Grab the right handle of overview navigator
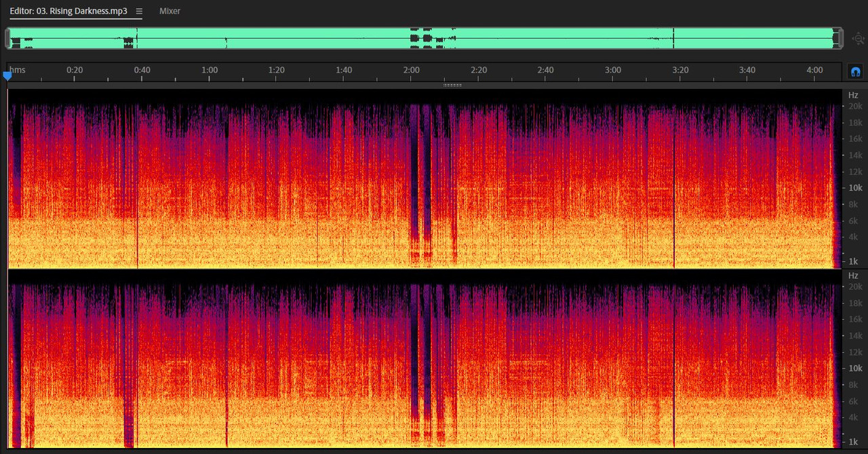868x454 pixels. [840, 39]
